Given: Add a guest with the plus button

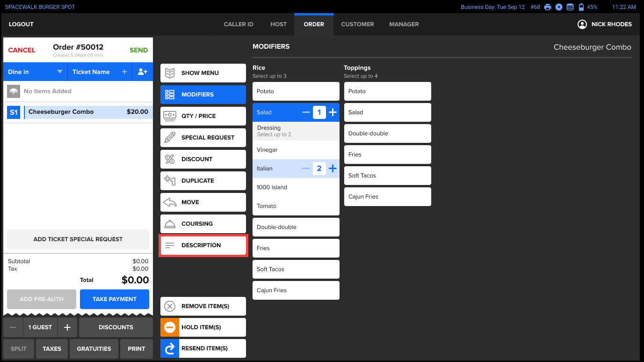Looking at the screenshot, I should coord(67,327).
